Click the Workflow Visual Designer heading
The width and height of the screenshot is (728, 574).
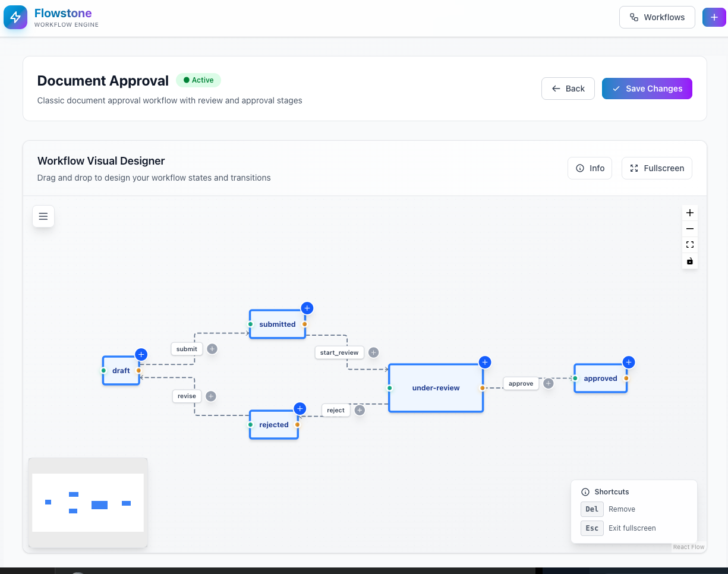point(101,161)
